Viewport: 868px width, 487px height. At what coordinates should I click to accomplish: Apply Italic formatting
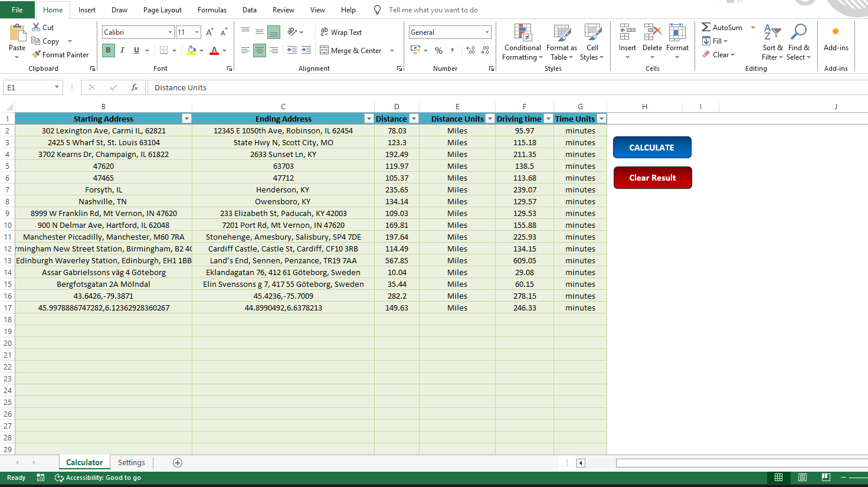pos(122,51)
